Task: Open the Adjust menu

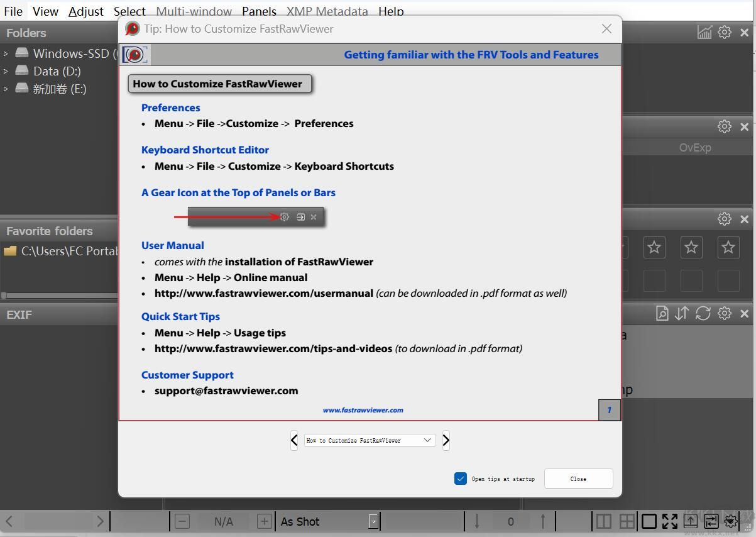Action: coord(85,11)
